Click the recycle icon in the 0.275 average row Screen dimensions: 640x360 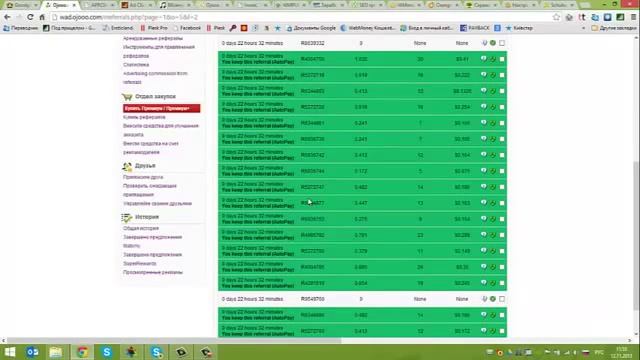pyautogui.click(x=493, y=219)
